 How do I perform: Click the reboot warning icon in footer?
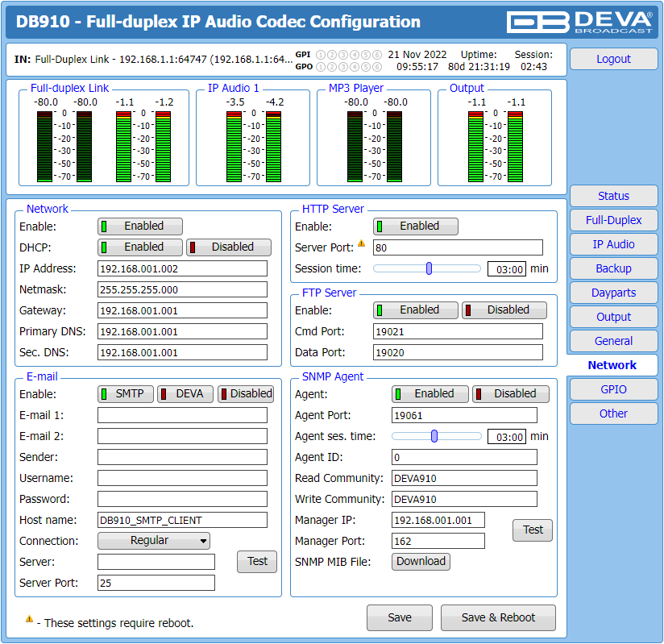[29, 619]
